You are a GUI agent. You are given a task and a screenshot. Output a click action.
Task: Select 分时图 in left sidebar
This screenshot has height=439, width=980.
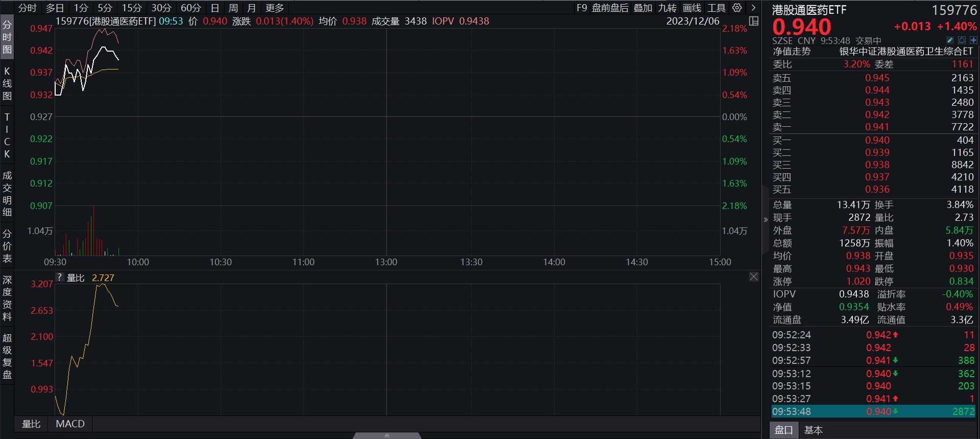pyautogui.click(x=7, y=37)
